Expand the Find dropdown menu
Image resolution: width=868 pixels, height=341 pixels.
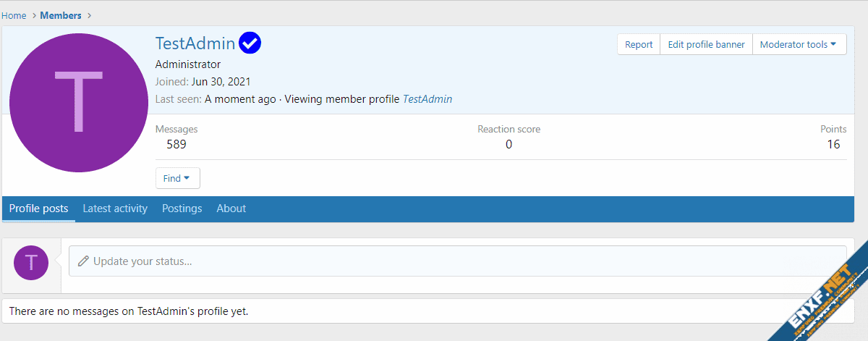tap(177, 178)
